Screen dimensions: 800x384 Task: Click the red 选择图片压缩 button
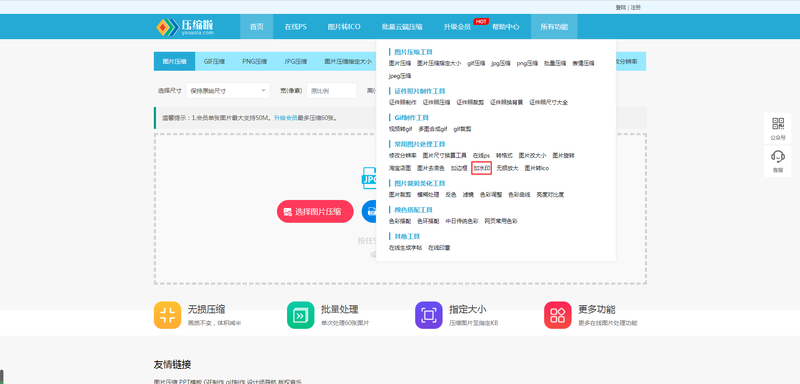[x=315, y=211]
